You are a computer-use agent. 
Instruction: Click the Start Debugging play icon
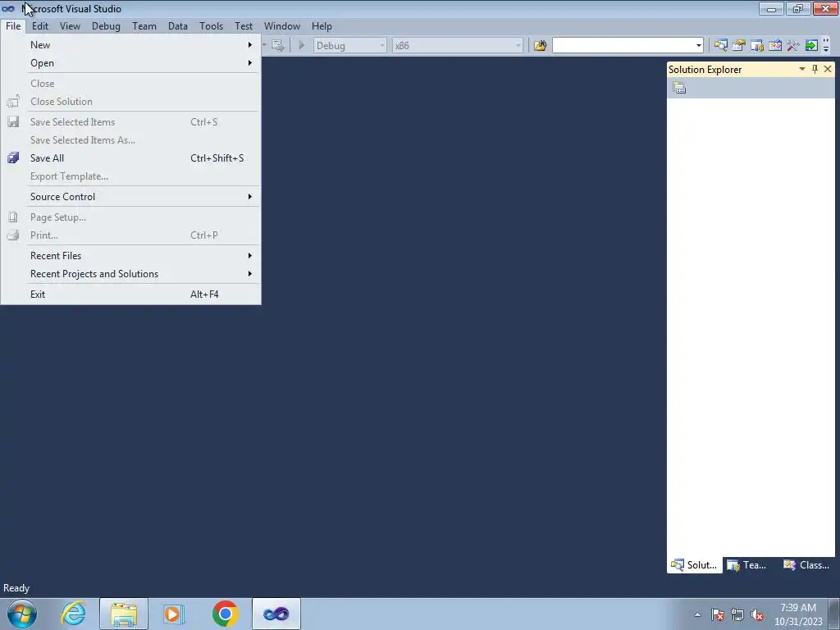(302, 46)
